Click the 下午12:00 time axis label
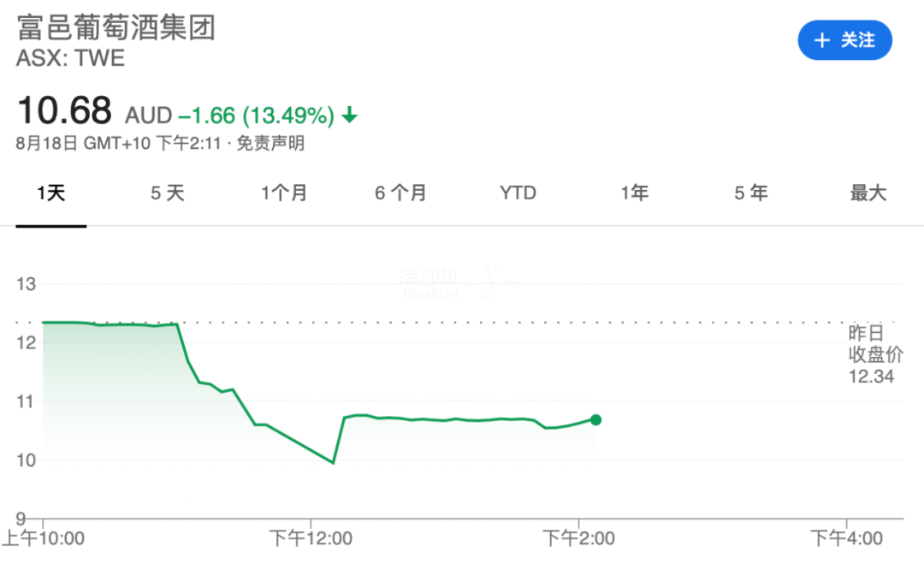The width and height of the screenshot is (924, 564). 311,538
